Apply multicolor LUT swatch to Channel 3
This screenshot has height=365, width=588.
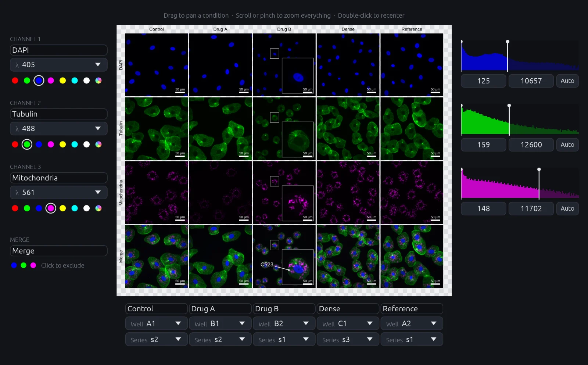pos(98,208)
